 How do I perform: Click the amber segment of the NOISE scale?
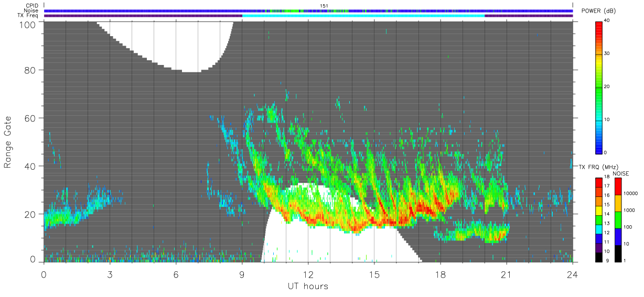tap(618, 203)
